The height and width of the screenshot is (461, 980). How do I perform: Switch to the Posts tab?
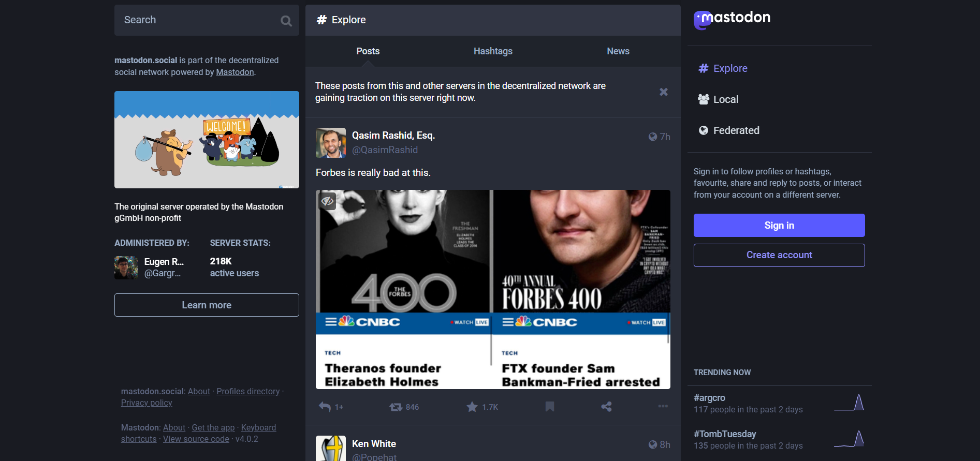tap(368, 51)
